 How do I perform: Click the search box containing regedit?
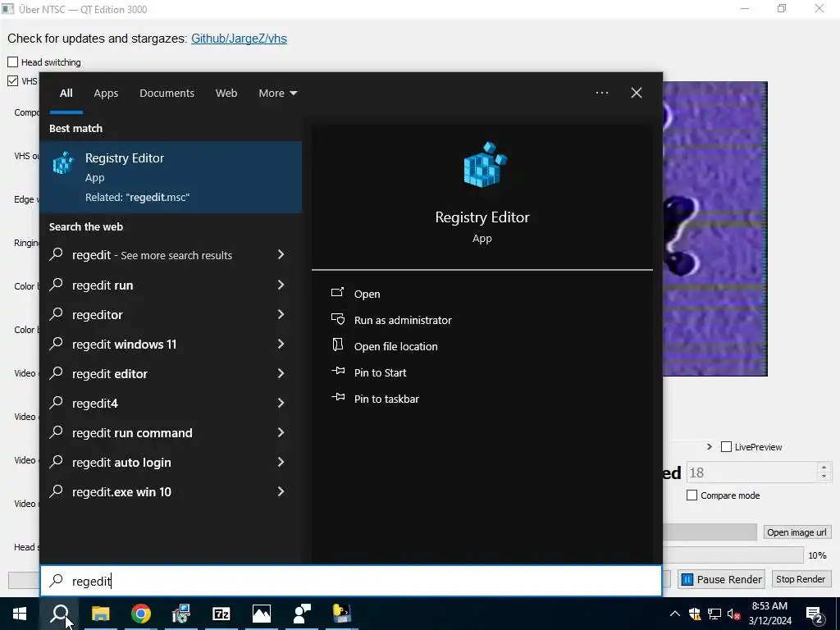coord(351,581)
